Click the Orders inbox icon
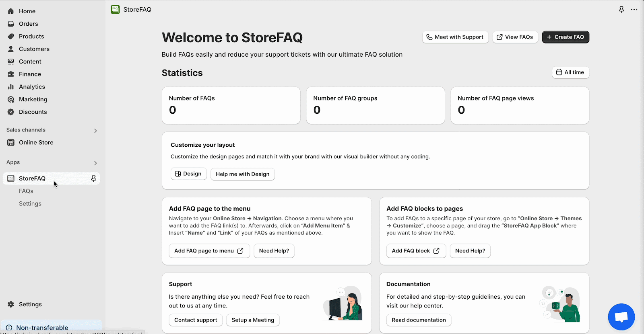The image size is (644, 334). 11,24
